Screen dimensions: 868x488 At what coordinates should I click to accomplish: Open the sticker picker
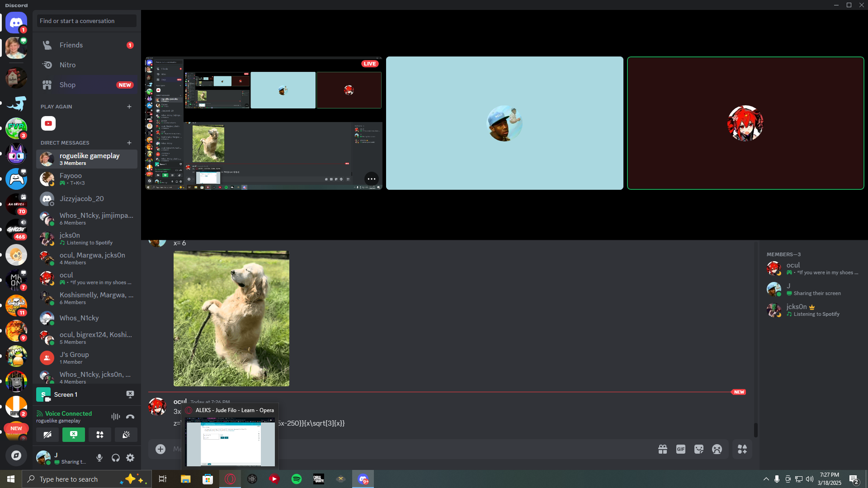pyautogui.click(x=699, y=449)
